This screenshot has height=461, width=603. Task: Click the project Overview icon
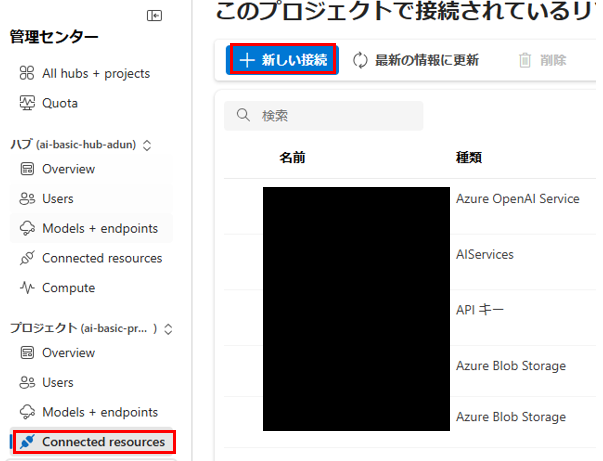[x=27, y=353]
